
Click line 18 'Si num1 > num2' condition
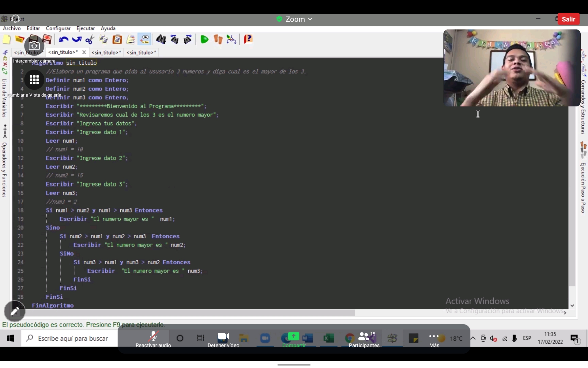pos(104,210)
